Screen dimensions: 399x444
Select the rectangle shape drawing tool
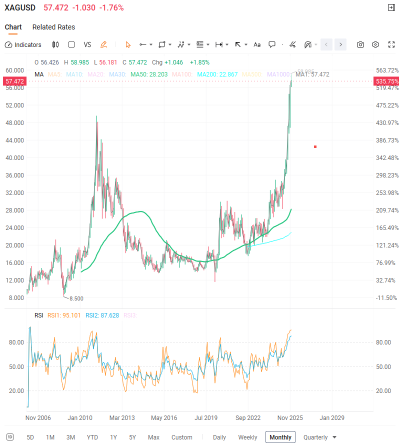(x=162, y=45)
